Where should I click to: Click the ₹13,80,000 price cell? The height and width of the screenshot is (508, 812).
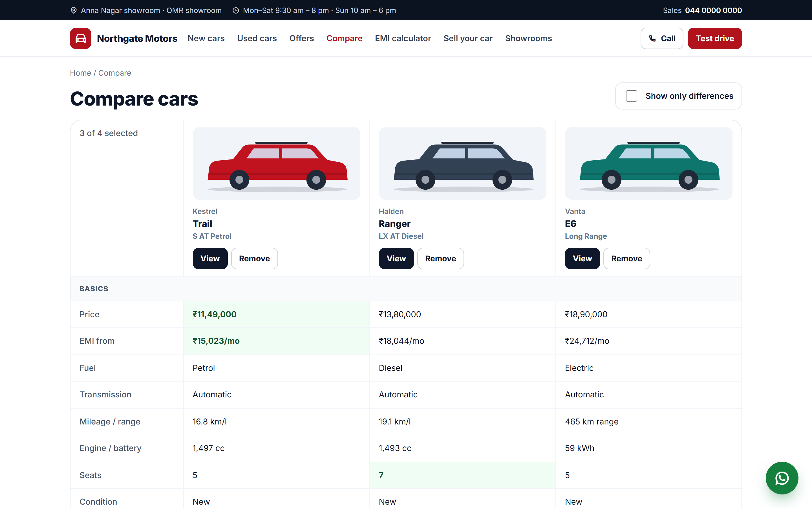(463, 314)
